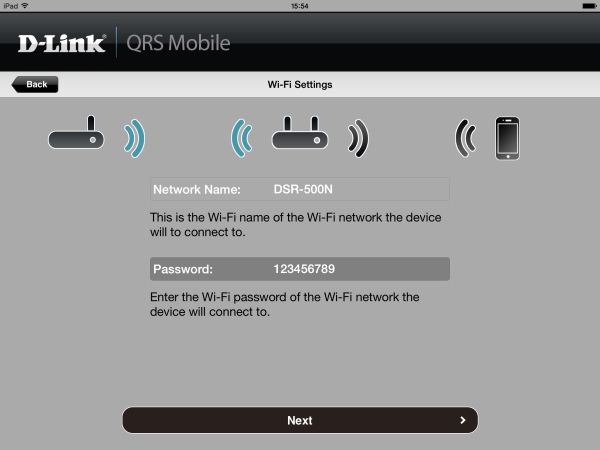Tap the D-Link logo
Screen dimensions: 600x450
[x=62, y=43]
